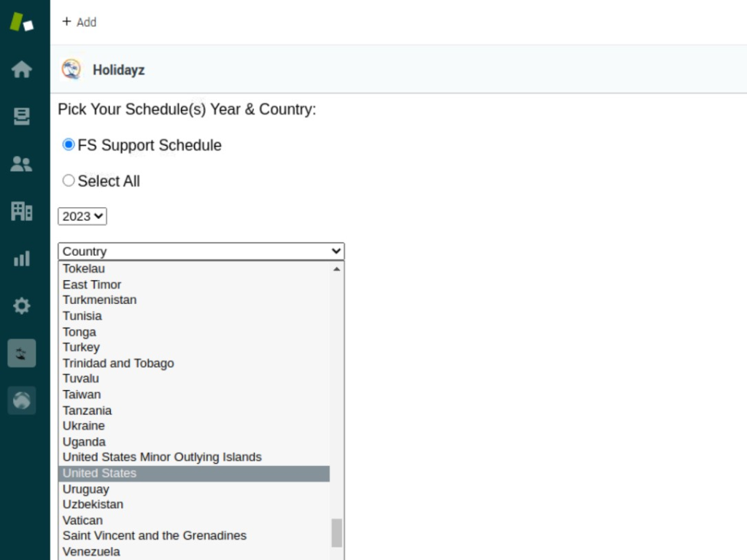This screenshot has width=747, height=560.
Task: Click the country list scrollbar thumb
Action: [336, 532]
